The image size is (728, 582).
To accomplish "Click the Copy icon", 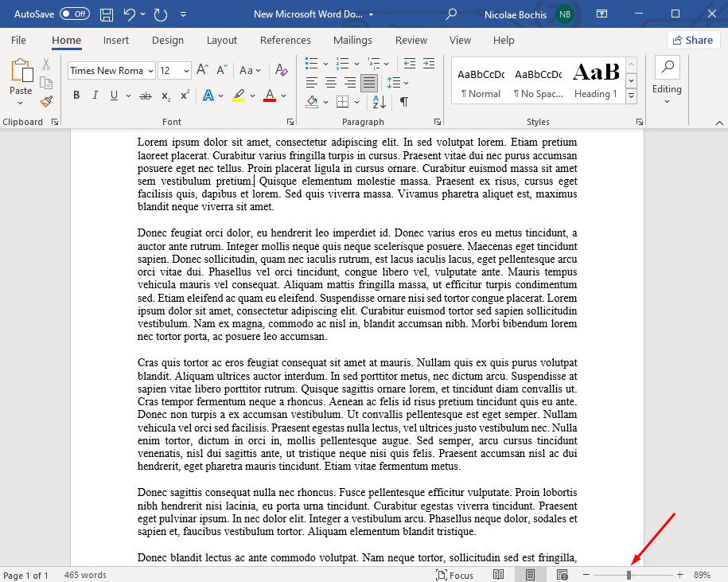I will [x=46, y=83].
